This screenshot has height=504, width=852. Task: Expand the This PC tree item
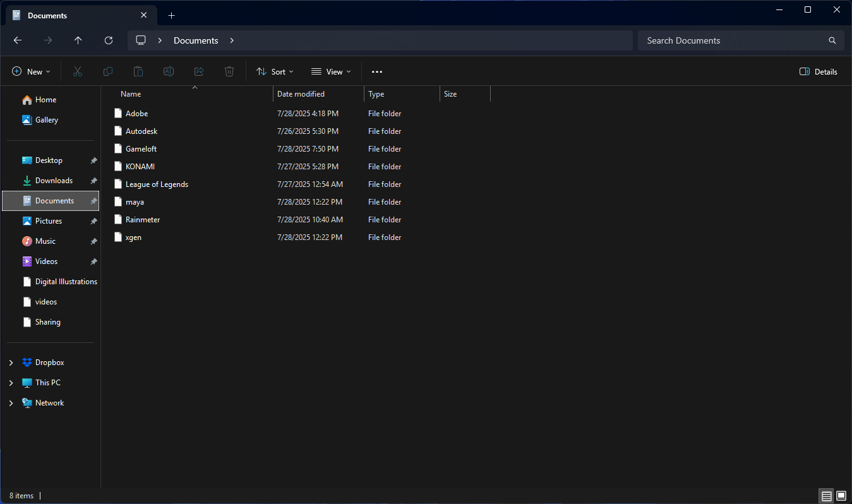click(x=10, y=382)
